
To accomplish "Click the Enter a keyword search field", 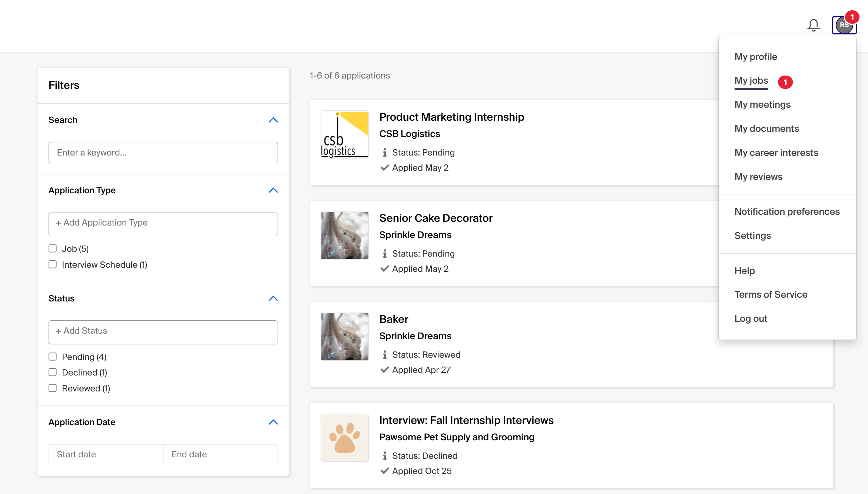I will (163, 153).
